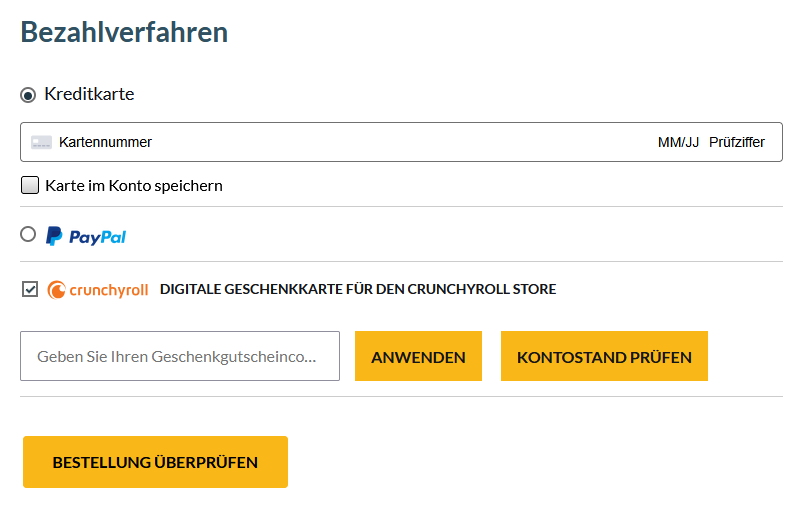
Task: Click the Digitale Geschenkkarte für den Crunchyroll Store label
Action: 358,289
